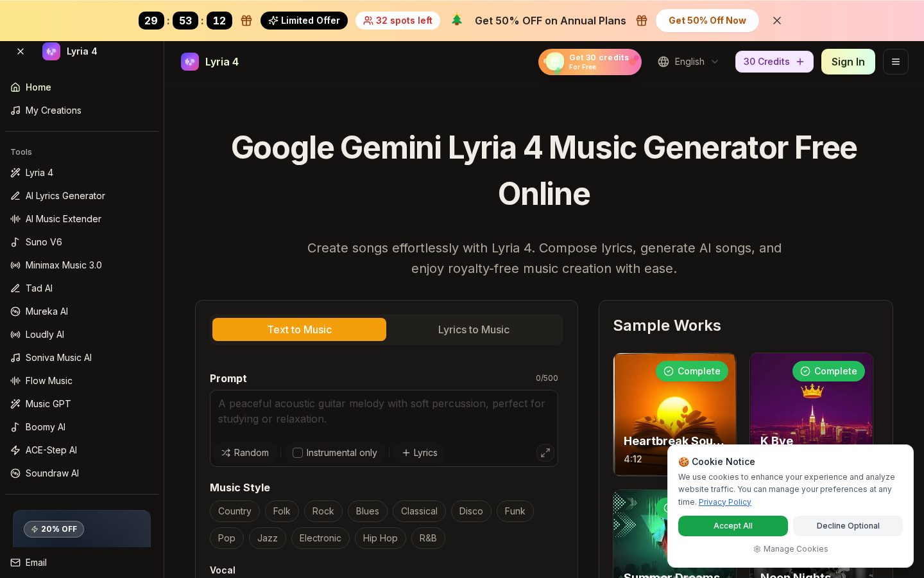Click the AI Music Extender waveform icon
This screenshot has width=924, height=578.
(x=15, y=219)
